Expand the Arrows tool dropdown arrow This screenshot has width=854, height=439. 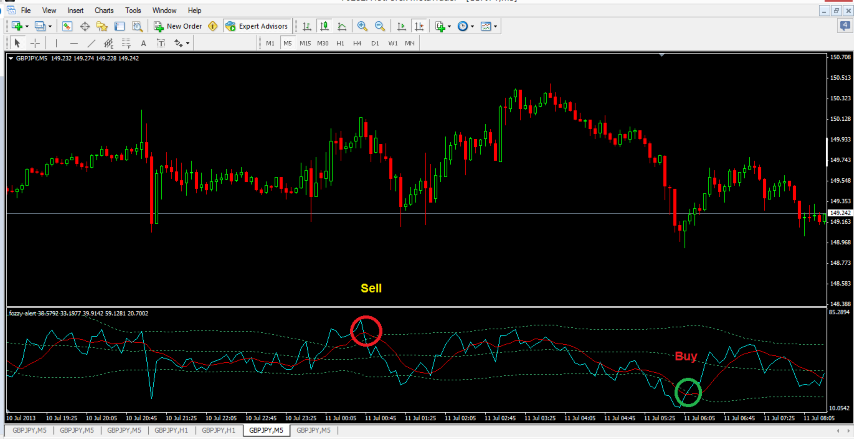[x=188, y=43]
